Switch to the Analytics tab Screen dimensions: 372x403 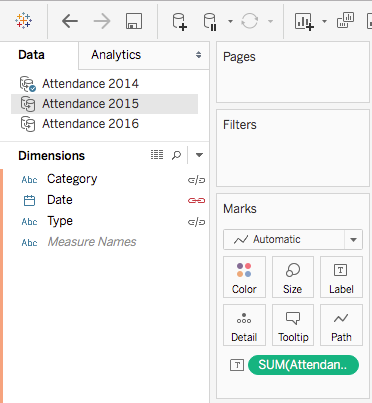pyautogui.click(x=116, y=55)
